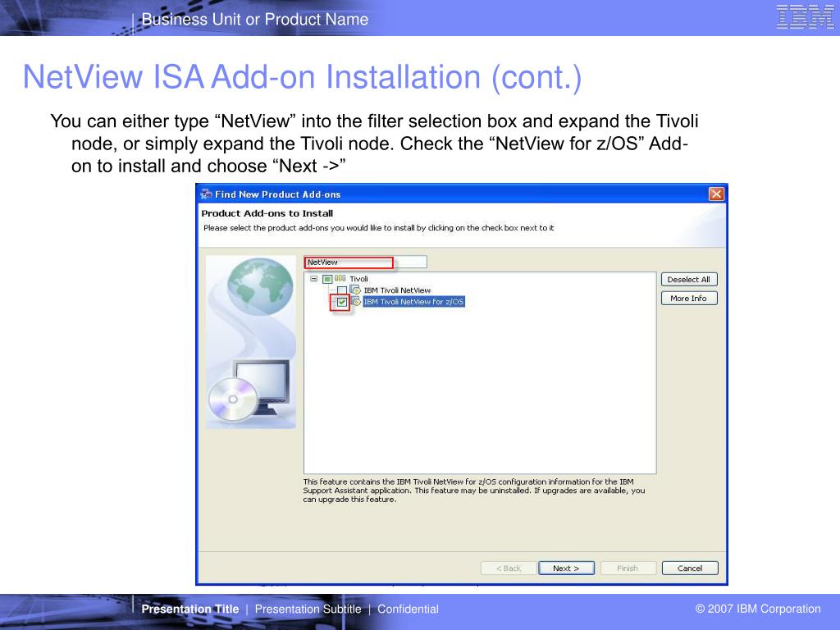Select IBM Tivoli NetView for z/OS row

click(413, 302)
